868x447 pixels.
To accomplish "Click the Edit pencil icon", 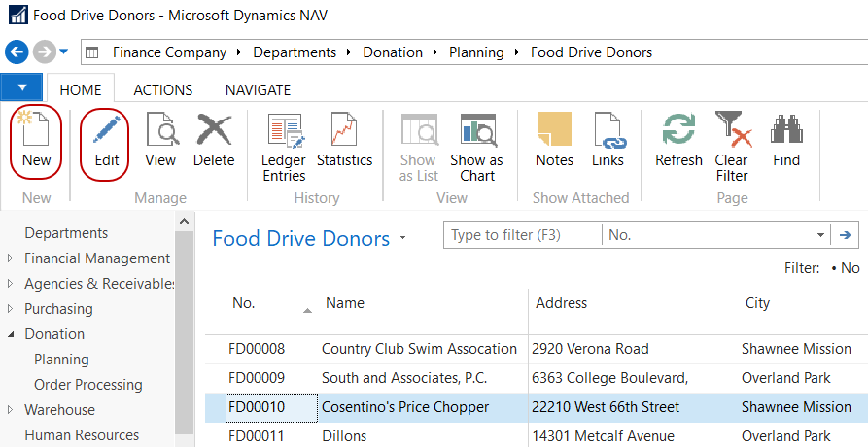I will [x=106, y=131].
